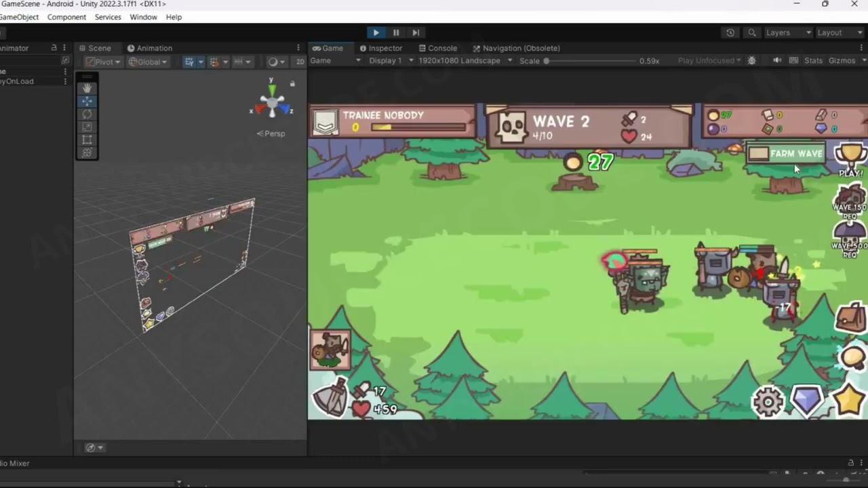Toggle shortcuts keyboard icon in Game view
The width and height of the screenshot is (868, 488).
click(793, 60)
